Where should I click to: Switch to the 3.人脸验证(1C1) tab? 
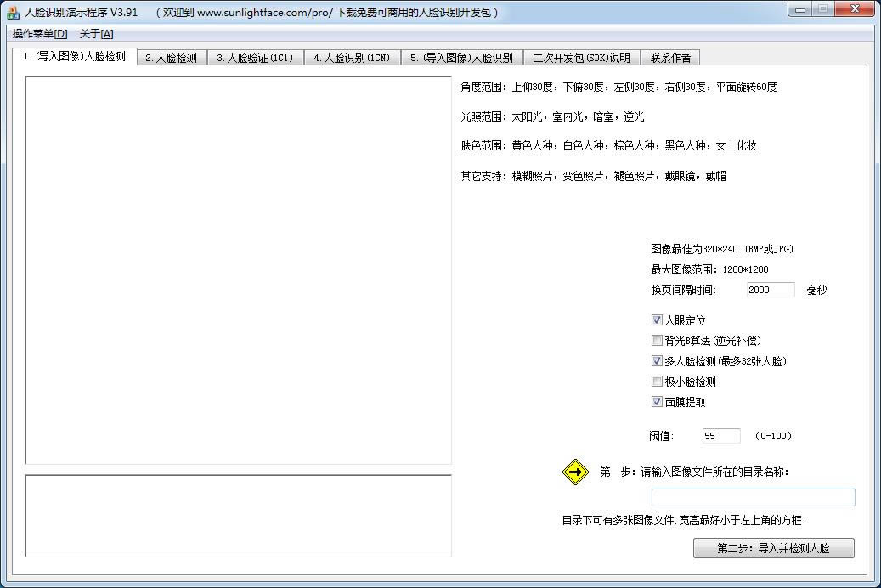click(x=255, y=58)
